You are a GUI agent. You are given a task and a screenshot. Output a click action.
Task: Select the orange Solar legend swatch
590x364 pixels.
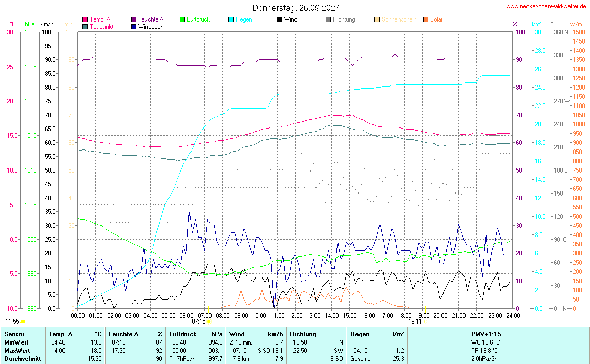(x=426, y=19)
